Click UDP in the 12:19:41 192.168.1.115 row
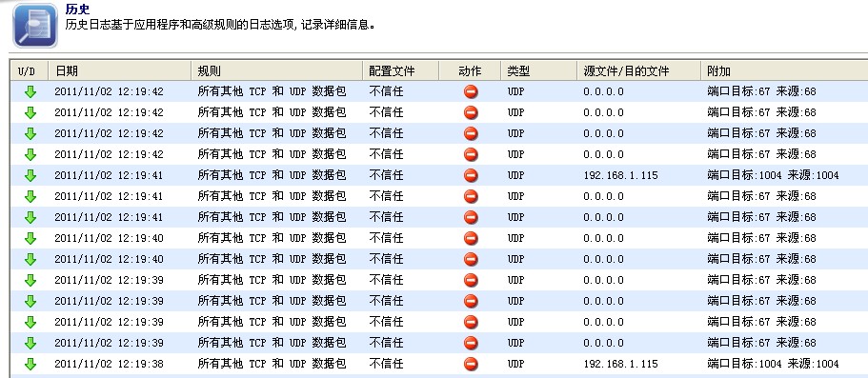 [515, 175]
